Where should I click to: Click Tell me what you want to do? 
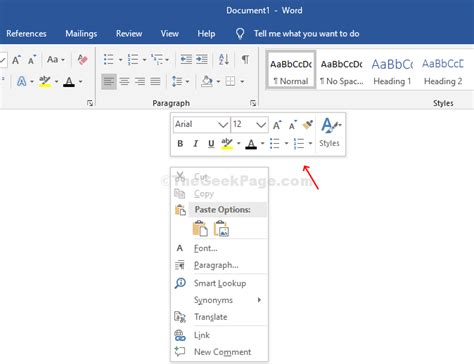307,34
